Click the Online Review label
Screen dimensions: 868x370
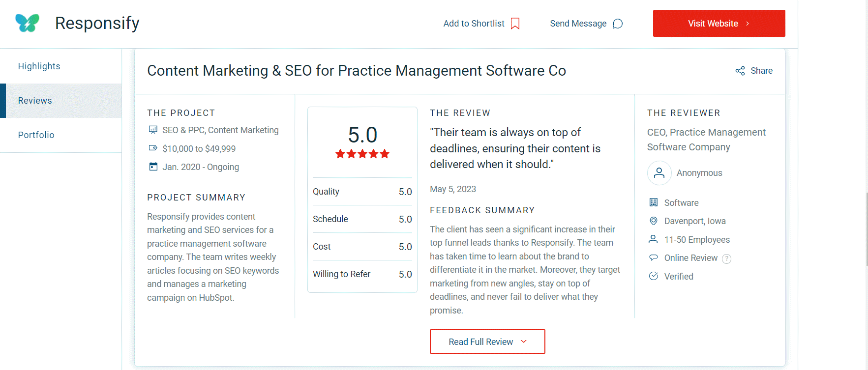pos(690,258)
